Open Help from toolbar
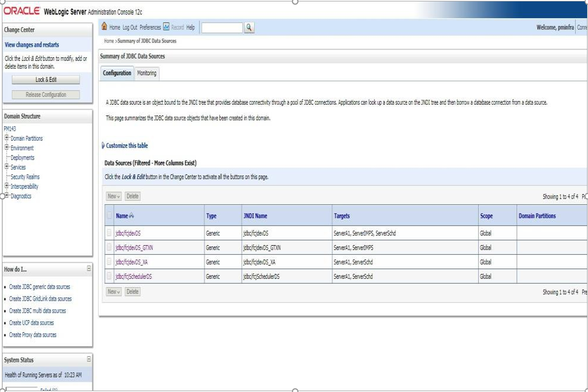Screen dimensions: 588x392 190,27
